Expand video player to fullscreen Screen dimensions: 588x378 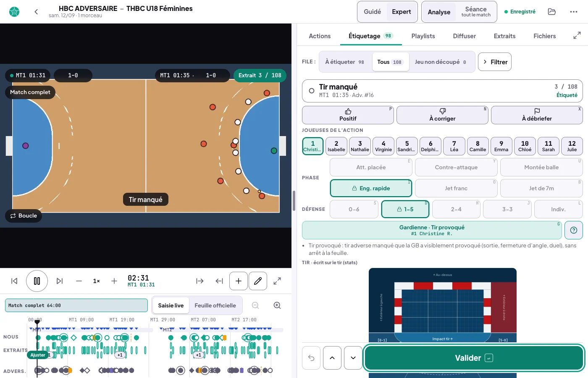(x=277, y=281)
